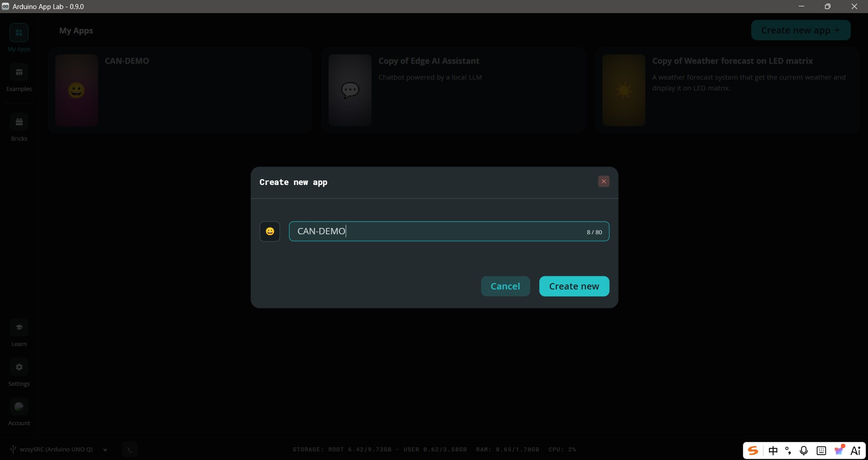Image resolution: width=868 pixels, height=460 pixels.
Task: Click the Sogou input method S icon
Action: pyautogui.click(x=753, y=451)
